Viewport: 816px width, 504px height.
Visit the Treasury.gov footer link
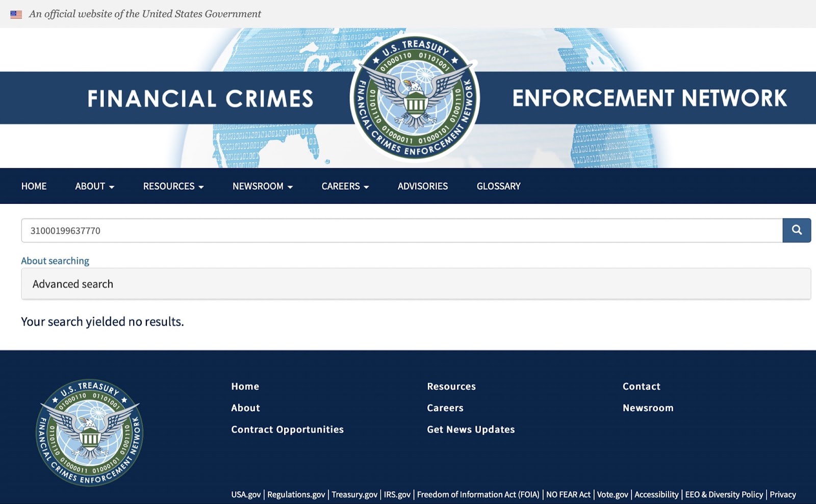(354, 494)
